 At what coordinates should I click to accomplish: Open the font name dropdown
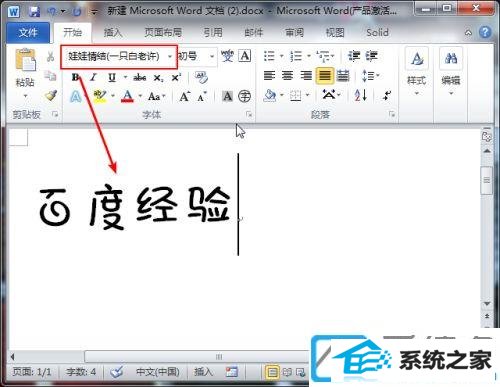pyautogui.click(x=170, y=57)
